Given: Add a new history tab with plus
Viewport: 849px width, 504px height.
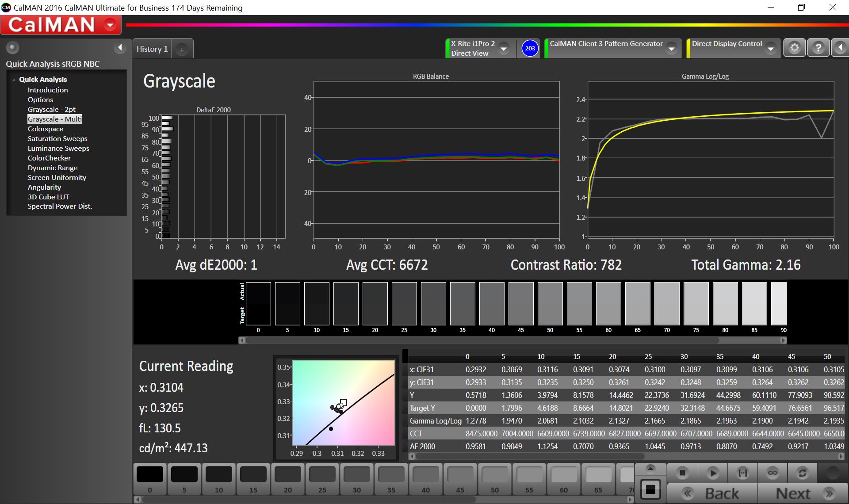Looking at the screenshot, I should [182, 50].
